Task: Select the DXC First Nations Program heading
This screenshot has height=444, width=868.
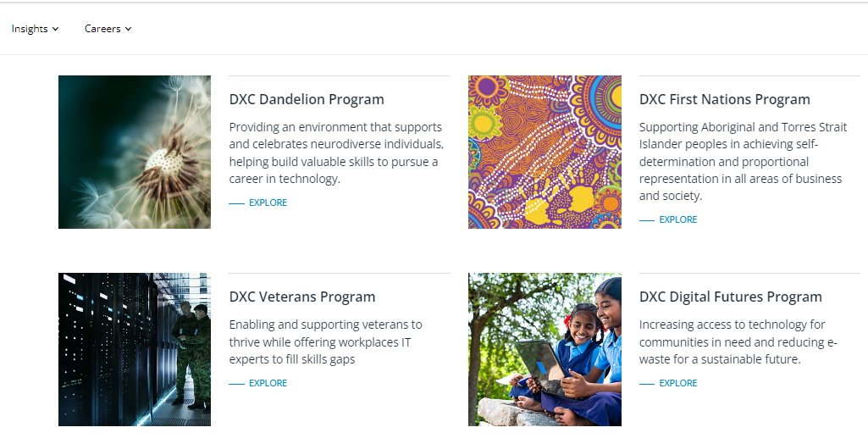Action: pyautogui.click(x=724, y=99)
